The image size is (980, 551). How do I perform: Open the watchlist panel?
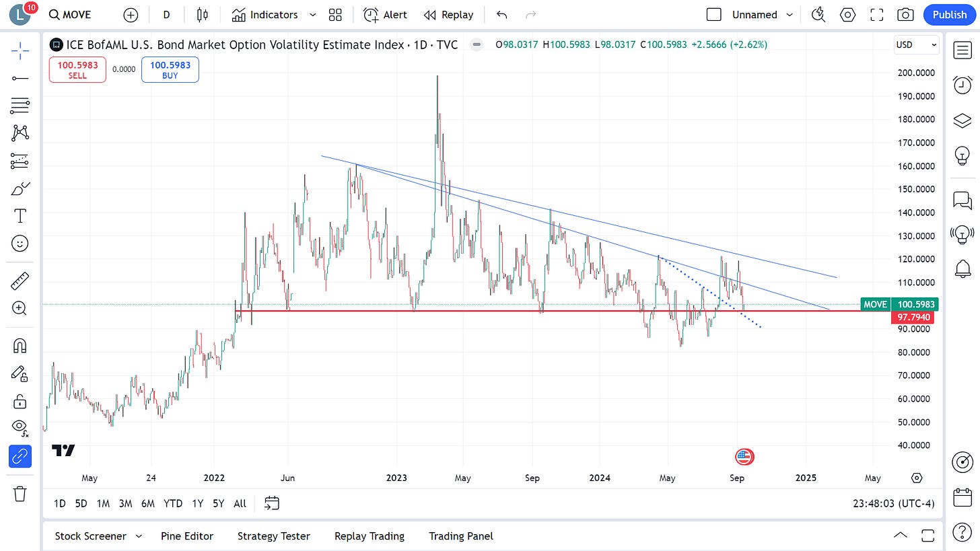pyautogui.click(x=963, y=50)
